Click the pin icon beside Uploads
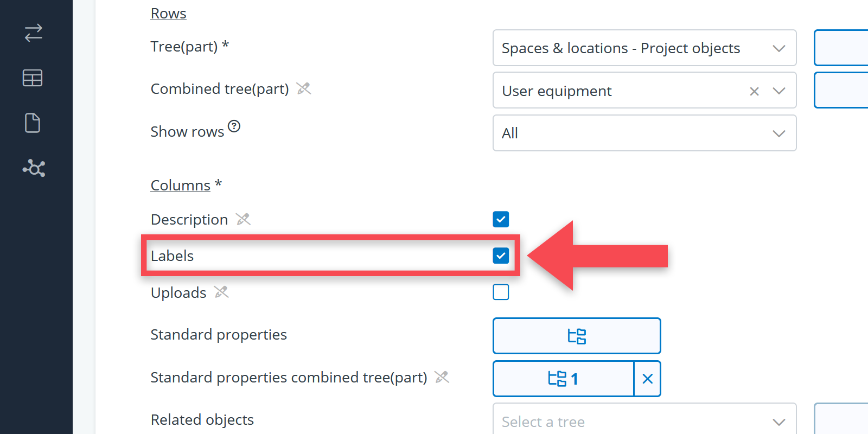Image resolution: width=868 pixels, height=434 pixels. tap(221, 292)
